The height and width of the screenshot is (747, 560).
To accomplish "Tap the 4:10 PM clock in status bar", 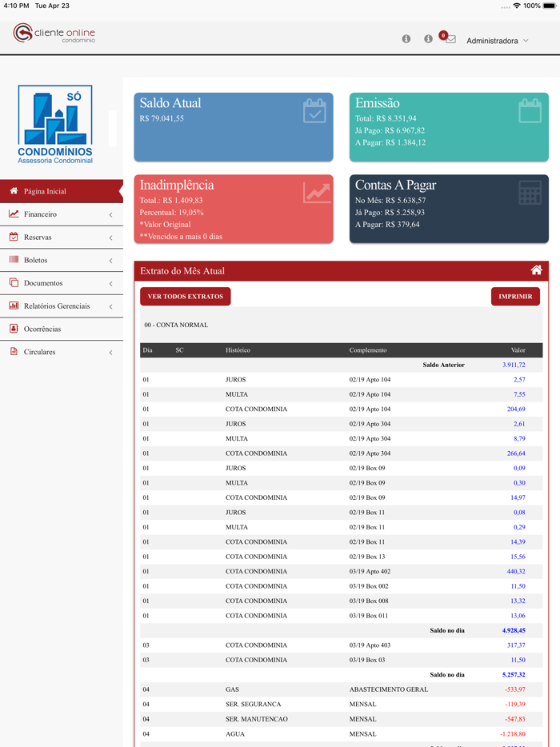I will tap(16, 6).
